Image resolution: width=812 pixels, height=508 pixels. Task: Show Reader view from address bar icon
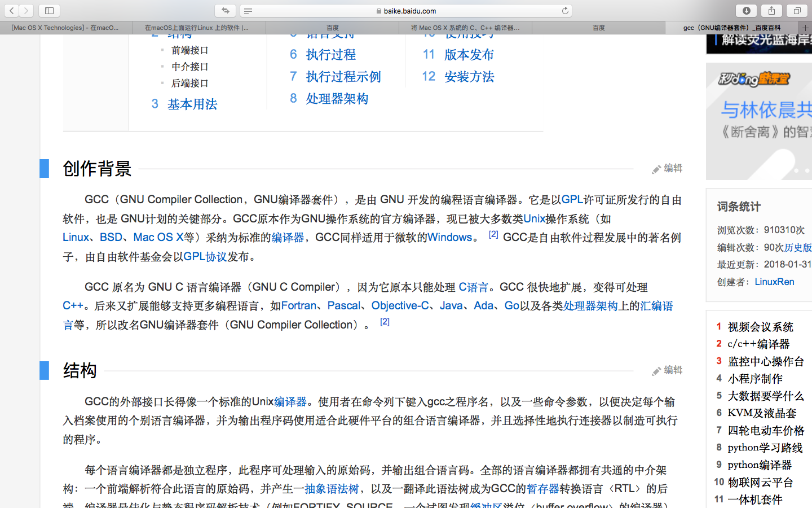coord(248,11)
